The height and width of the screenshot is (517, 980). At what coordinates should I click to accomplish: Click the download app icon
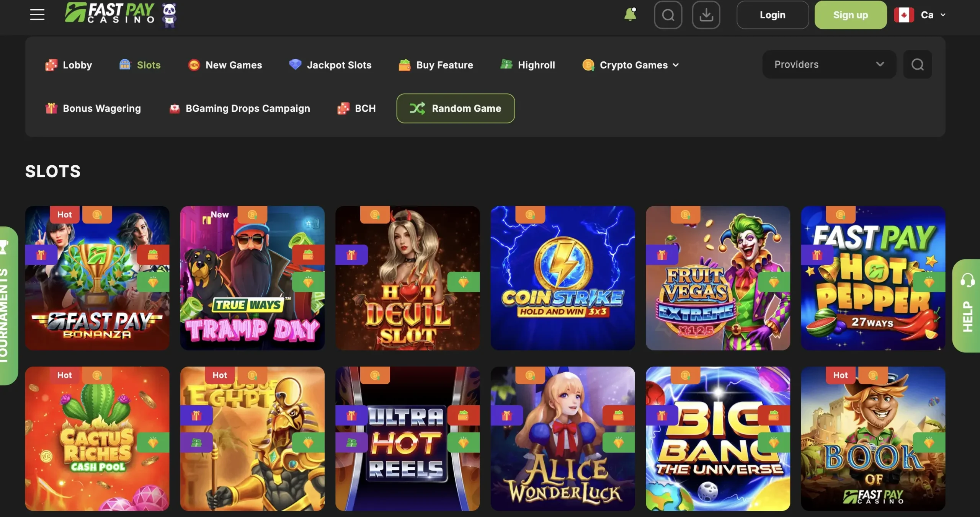(x=706, y=15)
